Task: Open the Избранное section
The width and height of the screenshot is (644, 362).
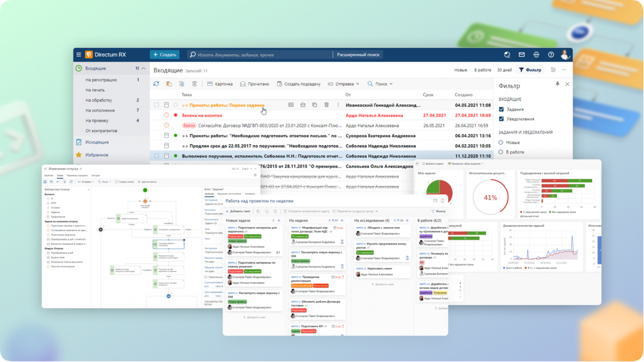Action: (x=97, y=155)
